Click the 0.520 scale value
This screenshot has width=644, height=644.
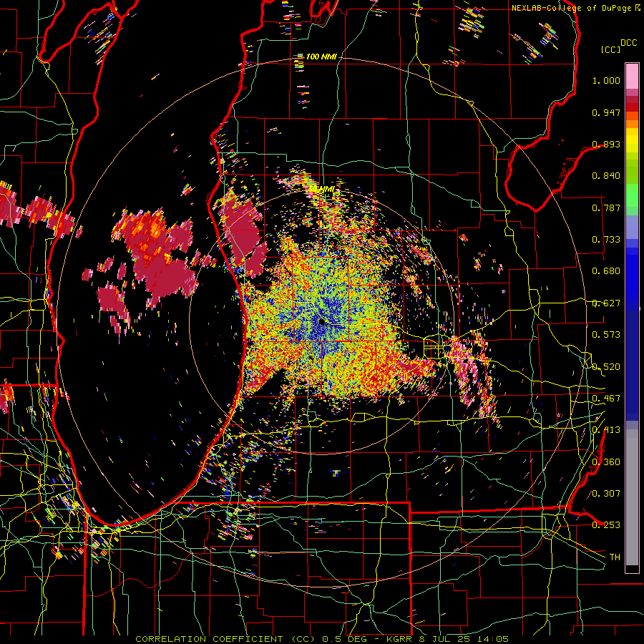click(606, 367)
